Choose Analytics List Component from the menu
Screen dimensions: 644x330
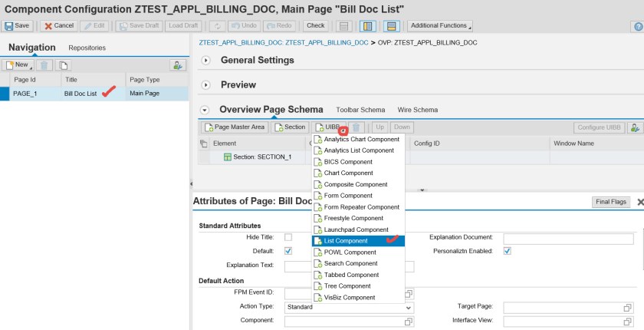358,151
